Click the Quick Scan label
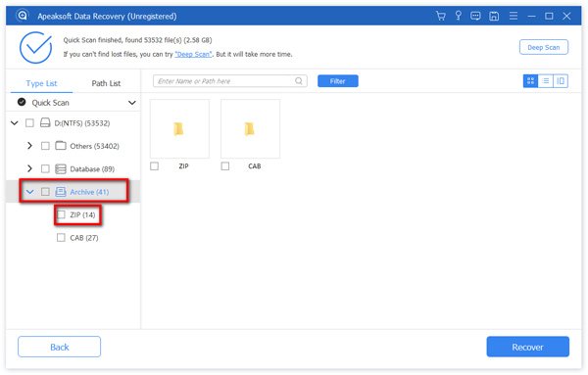Screen dimensions: 588x375 coord(50,103)
